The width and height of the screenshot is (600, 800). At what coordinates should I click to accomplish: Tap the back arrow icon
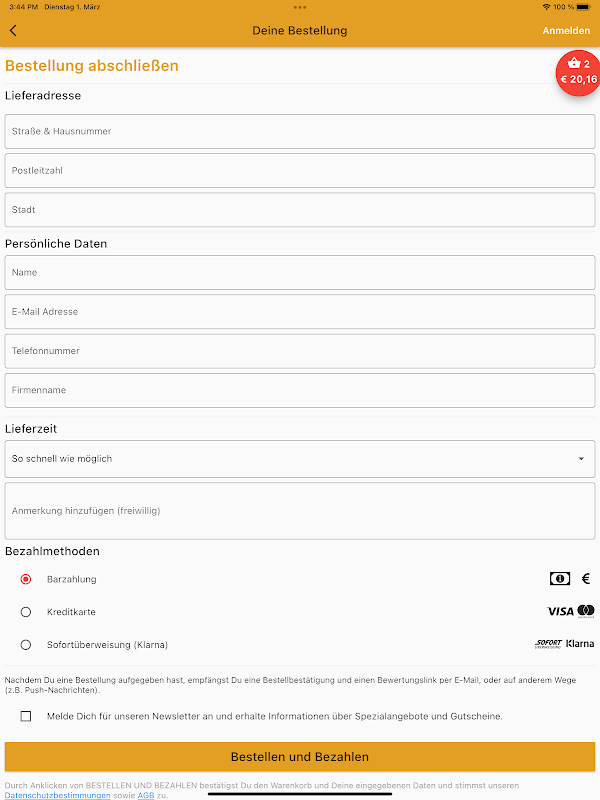pos(13,31)
